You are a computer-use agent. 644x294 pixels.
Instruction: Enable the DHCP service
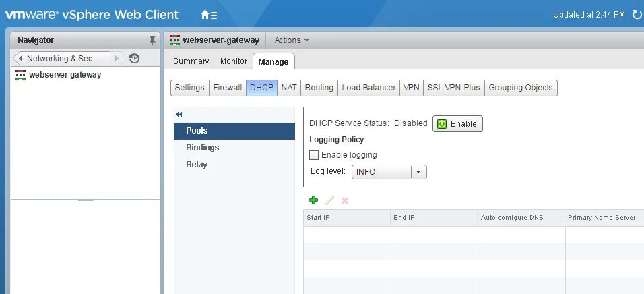coord(457,124)
